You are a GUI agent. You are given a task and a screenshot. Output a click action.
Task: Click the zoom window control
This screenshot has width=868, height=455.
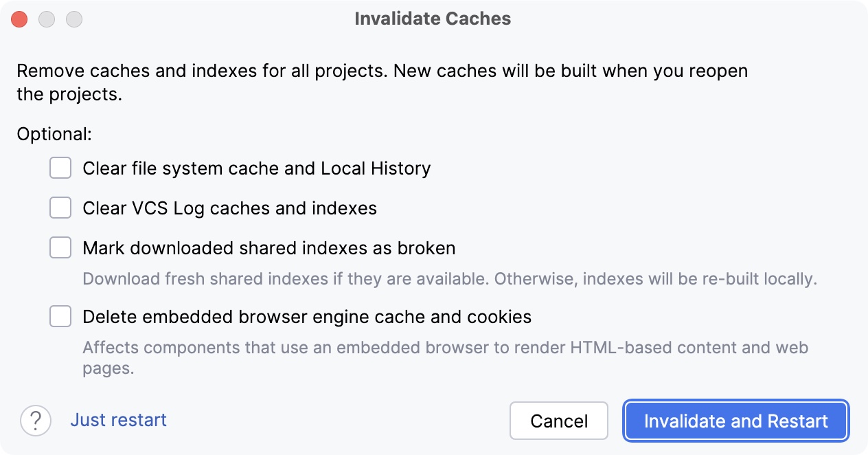73,19
